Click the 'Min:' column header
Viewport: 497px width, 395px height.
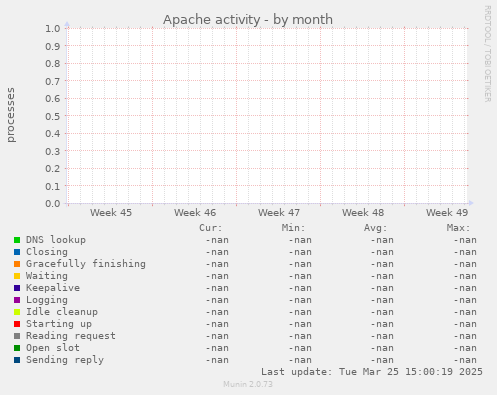click(x=293, y=228)
